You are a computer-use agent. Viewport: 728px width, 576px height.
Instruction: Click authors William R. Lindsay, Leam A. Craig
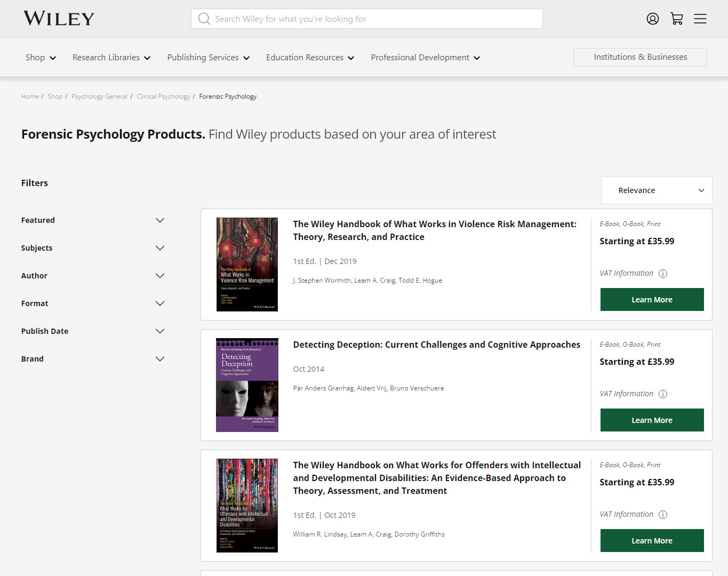pos(369,534)
